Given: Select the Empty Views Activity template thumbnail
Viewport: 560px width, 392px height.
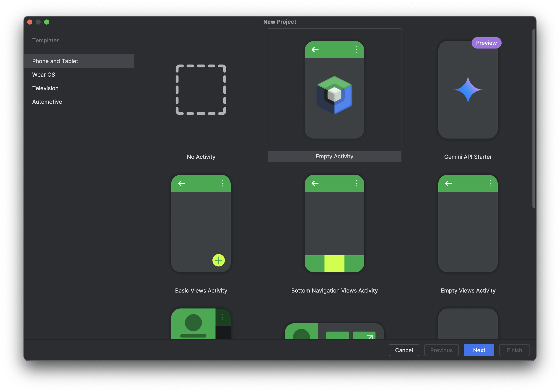Looking at the screenshot, I should (468, 223).
